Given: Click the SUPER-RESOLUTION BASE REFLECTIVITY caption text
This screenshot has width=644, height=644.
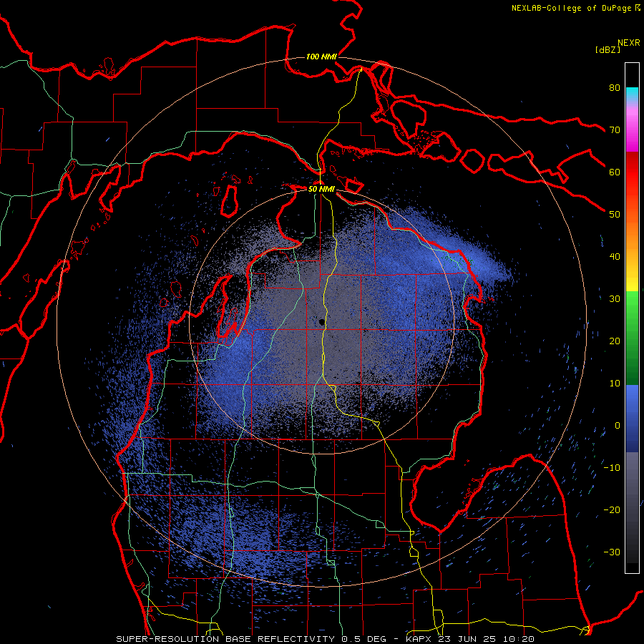Looking at the screenshot, I should pyautogui.click(x=225, y=639).
